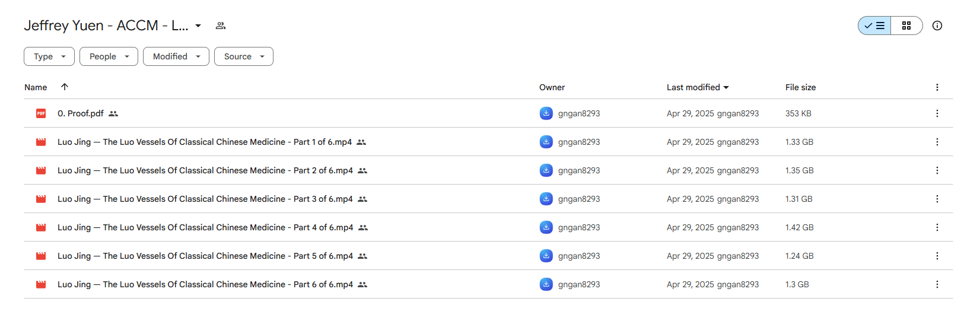
Task: Open column header more options menu
Action: click(937, 87)
